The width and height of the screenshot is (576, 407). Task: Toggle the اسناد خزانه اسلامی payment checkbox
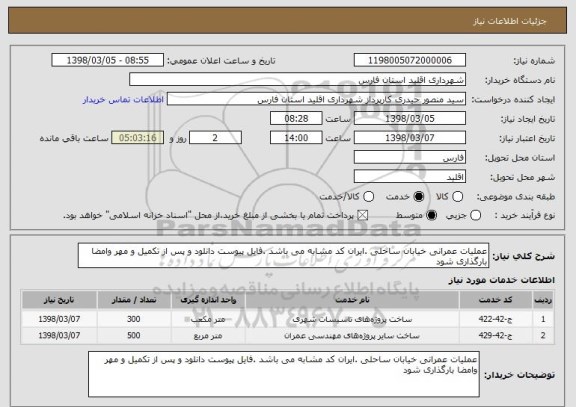pyautogui.click(x=363, y=215)
